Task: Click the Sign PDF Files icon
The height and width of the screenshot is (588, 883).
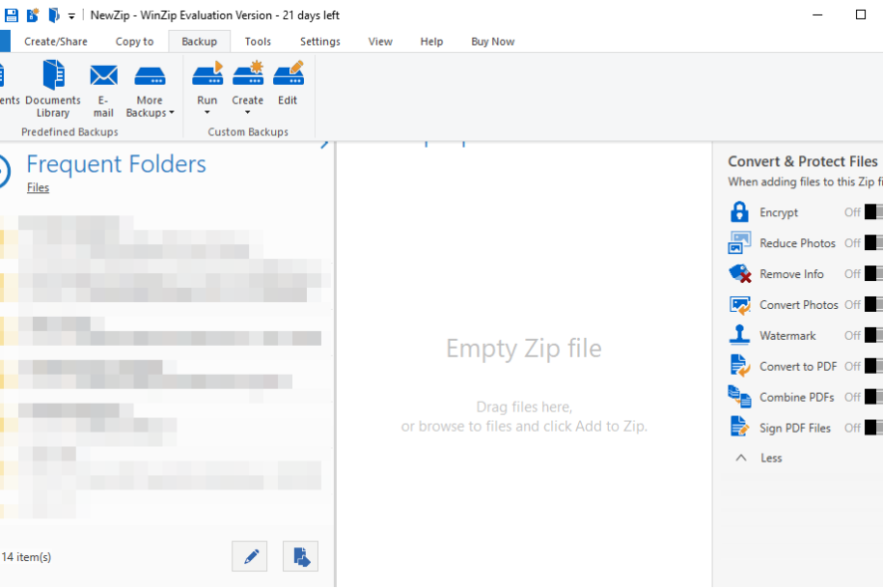Action: tap(739, 427)
